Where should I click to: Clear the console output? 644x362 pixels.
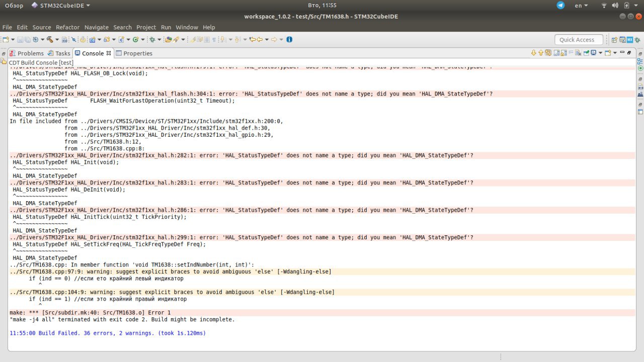tap(578, 52)
